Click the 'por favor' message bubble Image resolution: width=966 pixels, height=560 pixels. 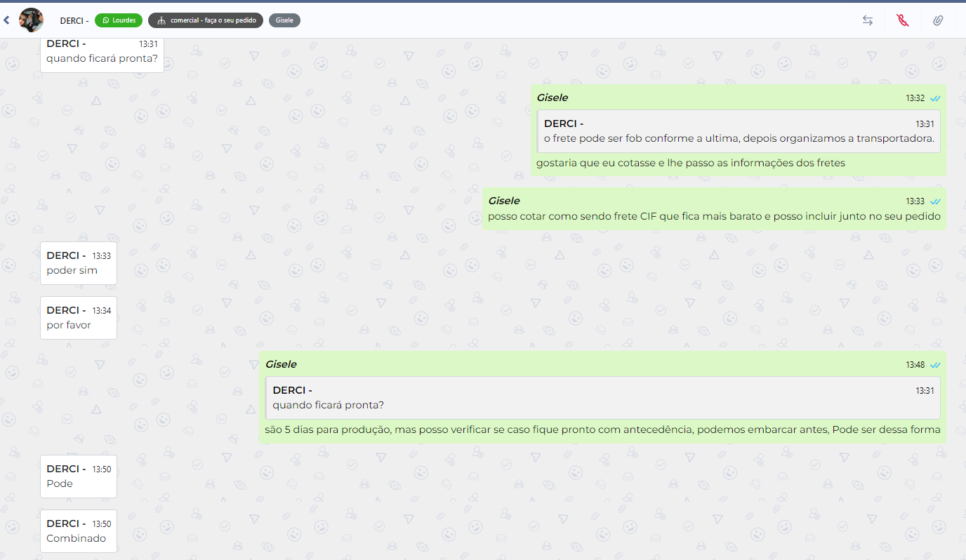click(78, 318)
